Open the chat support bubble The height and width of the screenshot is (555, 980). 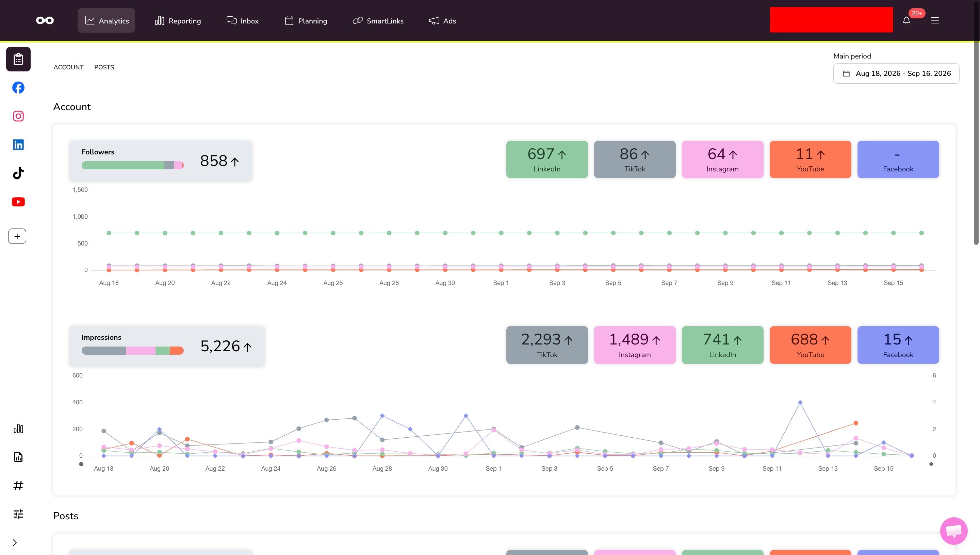pos(954,531)
